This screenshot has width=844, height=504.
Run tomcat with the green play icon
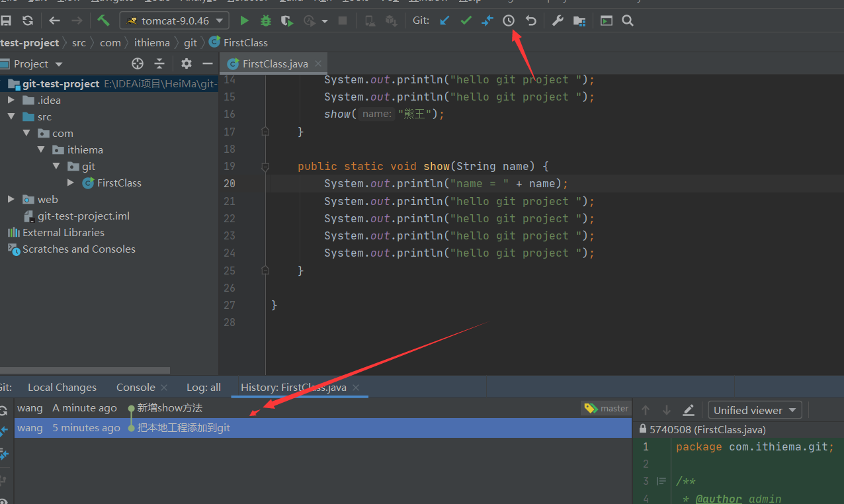point(244,21)
